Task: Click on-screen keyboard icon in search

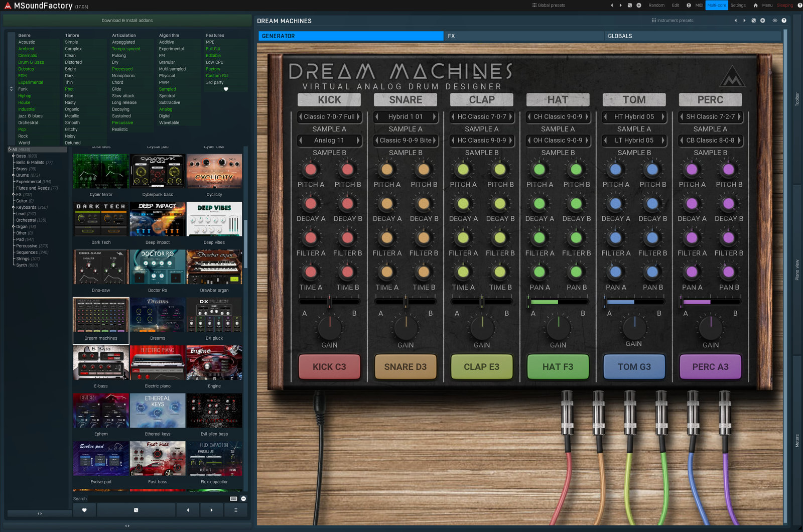Action: coord(233,498)
